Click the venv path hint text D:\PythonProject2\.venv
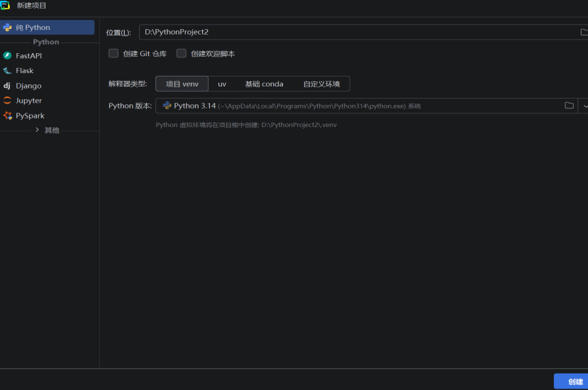The width and height of the screenshot is (588, 390). [299, 125]
